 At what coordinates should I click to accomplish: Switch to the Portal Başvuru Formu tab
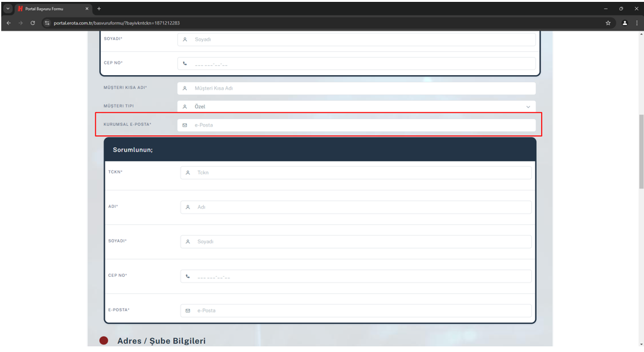click(50, 8)
